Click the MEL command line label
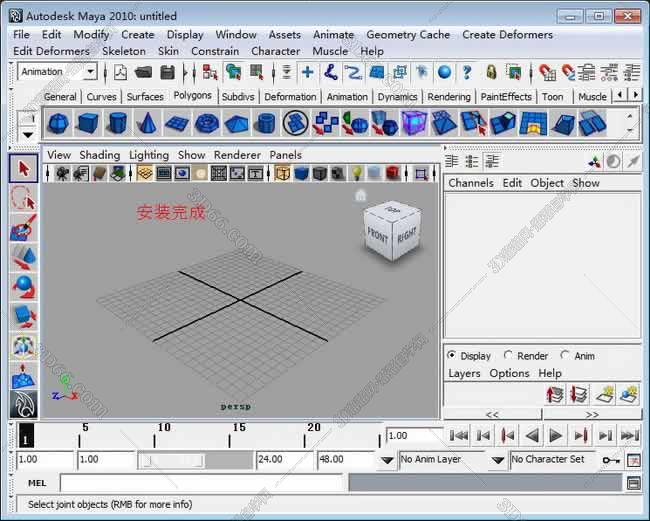Image resolution: width=650 pixels, height=521 pixels. click(x=36, y=483)
